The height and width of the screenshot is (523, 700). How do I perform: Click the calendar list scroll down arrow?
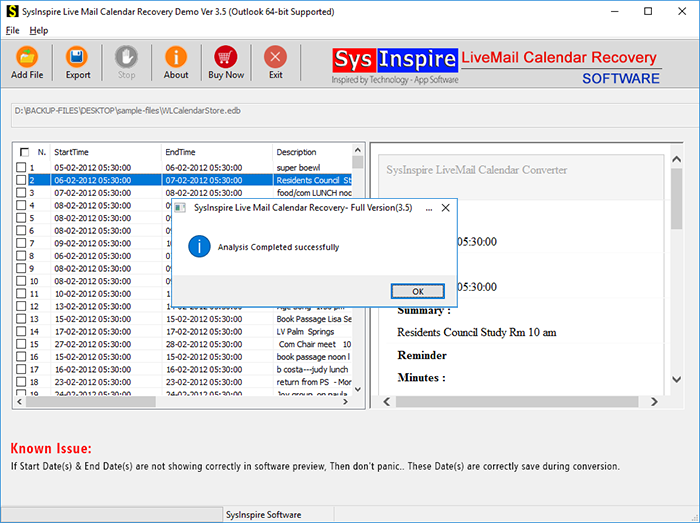(x=358, y=390)
